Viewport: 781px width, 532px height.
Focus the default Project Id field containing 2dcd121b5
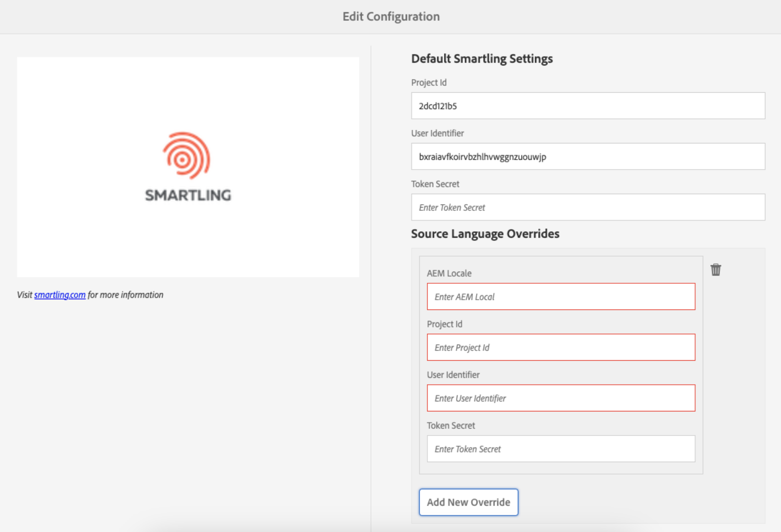coord(588,106)
